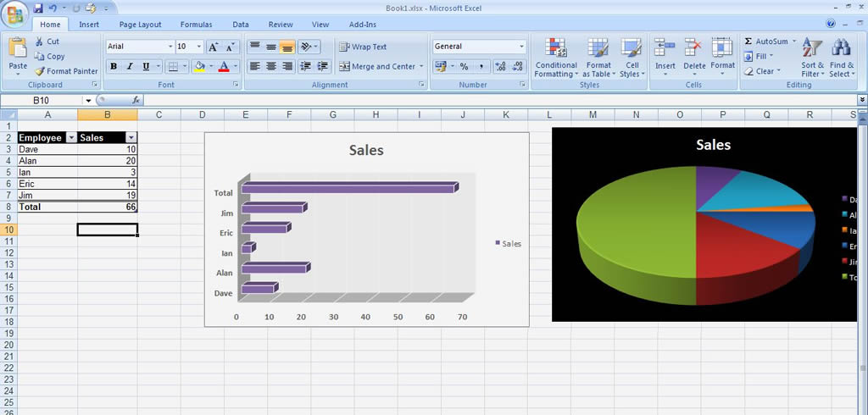Open the General number format dropdown
868x415 pixels.
point(521,47)
